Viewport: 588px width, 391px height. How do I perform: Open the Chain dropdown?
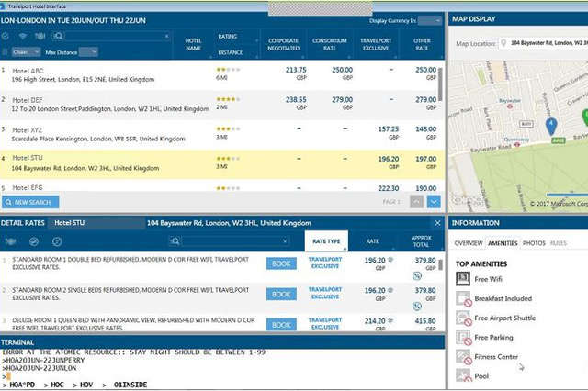[27, 52]
